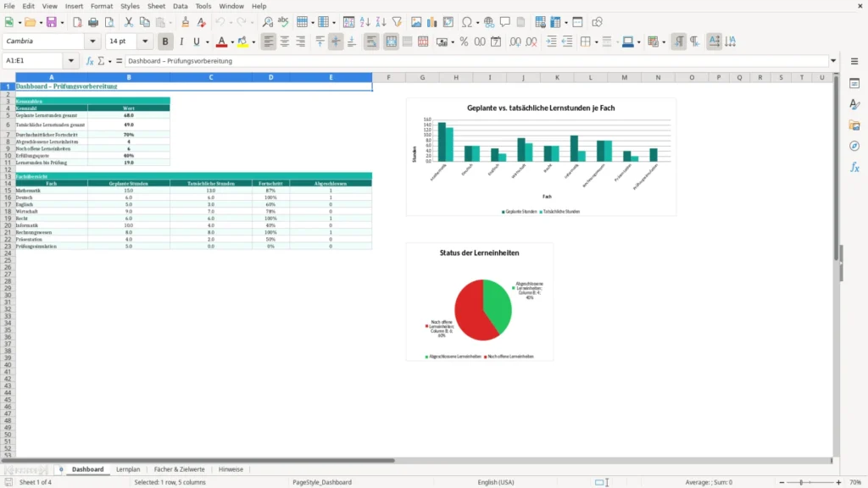Format cells as percent
Screen dimensions: 868x488
tap(464, 42)
